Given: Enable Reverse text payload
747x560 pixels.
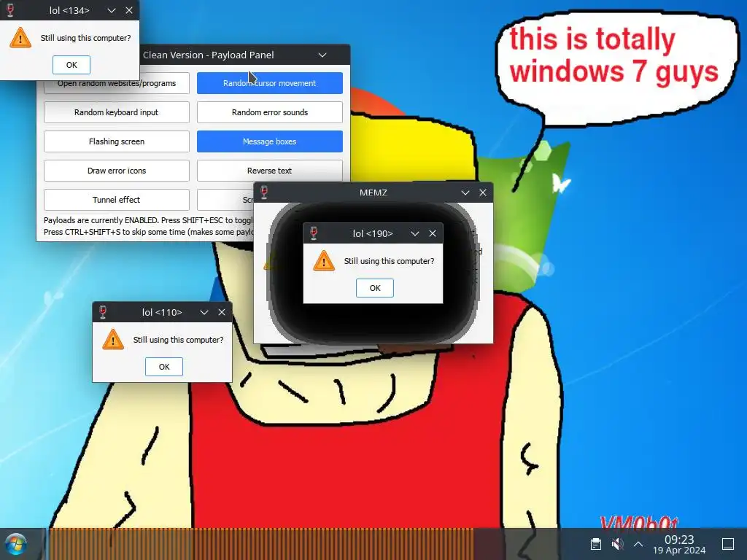Looking at the screenshot, I should tap(270, 171).
